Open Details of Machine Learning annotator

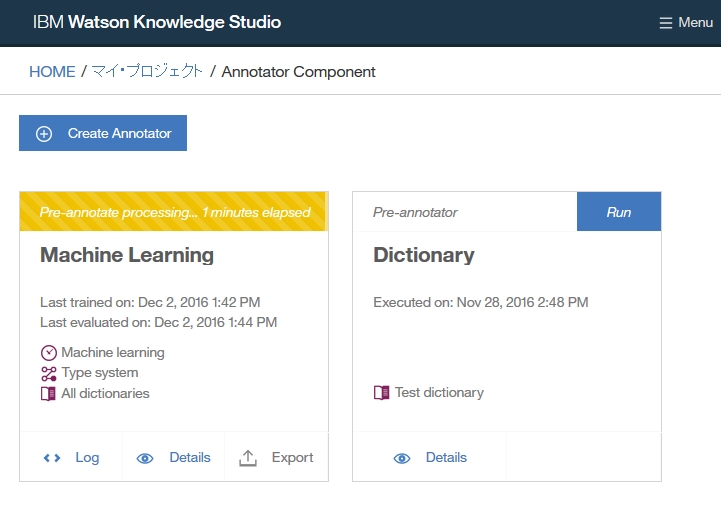(x=189, y=458)
